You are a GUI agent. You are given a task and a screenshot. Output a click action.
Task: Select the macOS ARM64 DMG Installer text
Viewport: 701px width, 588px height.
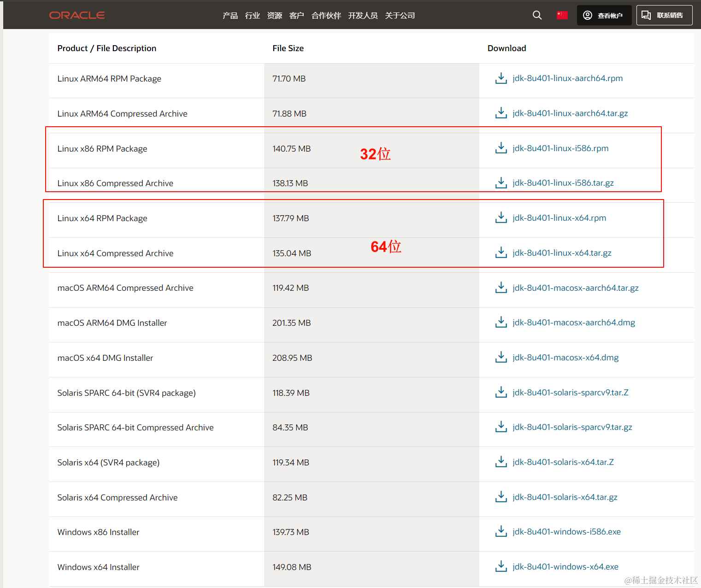[x=112, y=323]
